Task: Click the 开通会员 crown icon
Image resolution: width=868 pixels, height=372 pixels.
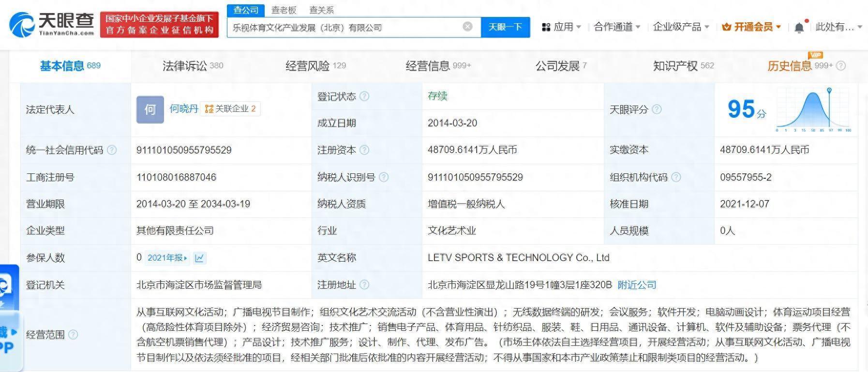Action: tap(726, 27)
